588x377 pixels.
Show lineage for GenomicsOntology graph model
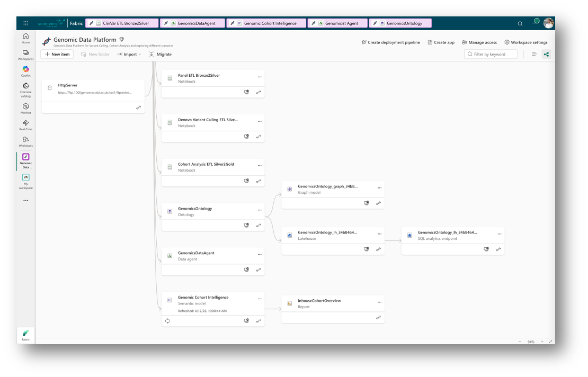(x=378, y=203)
